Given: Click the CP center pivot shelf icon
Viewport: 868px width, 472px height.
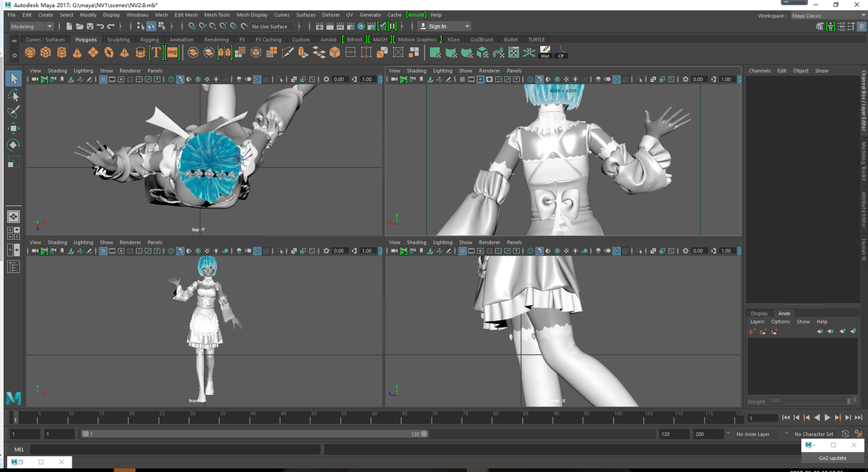Looking at the screenshot, I should coord(561,53).
